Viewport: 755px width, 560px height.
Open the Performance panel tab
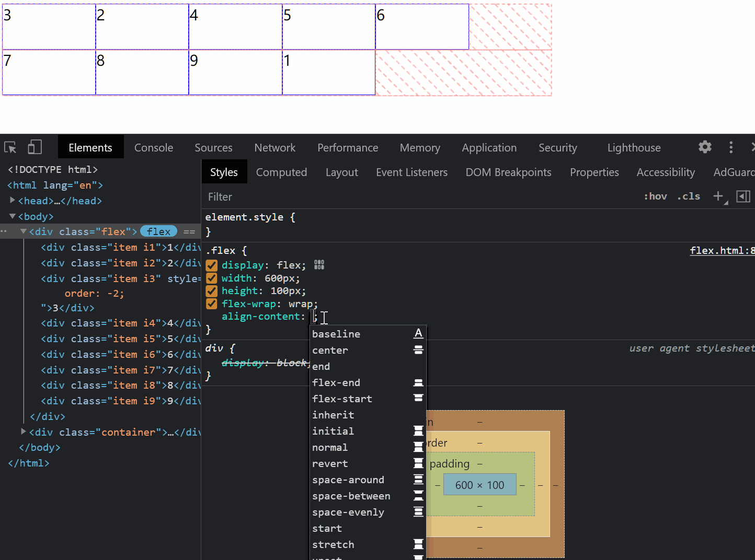coord(348,148)
